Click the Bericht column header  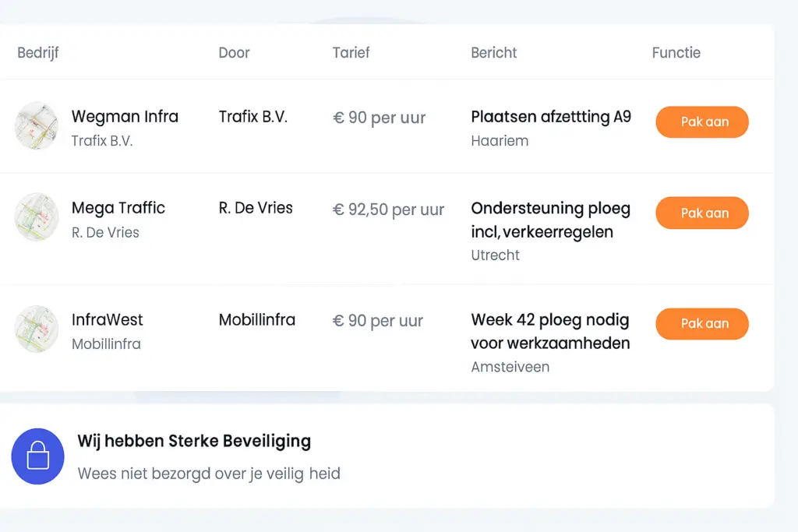[493, 53]
